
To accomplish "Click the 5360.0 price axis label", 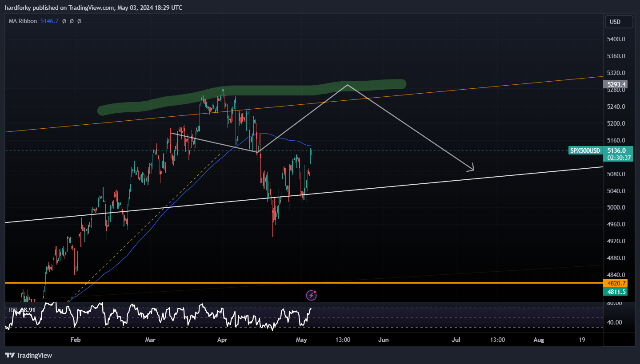I will (616, 56).
